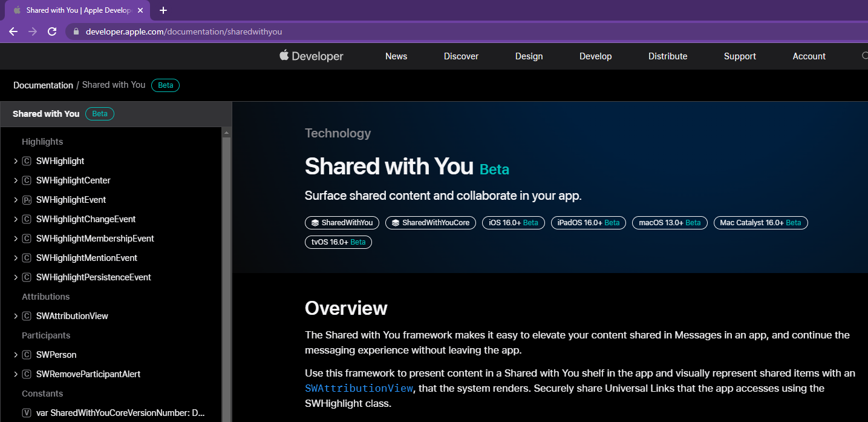Viewport: 868px width, 422px height.
Task: Open the Distribute menu item
Action: pos(668,56)
